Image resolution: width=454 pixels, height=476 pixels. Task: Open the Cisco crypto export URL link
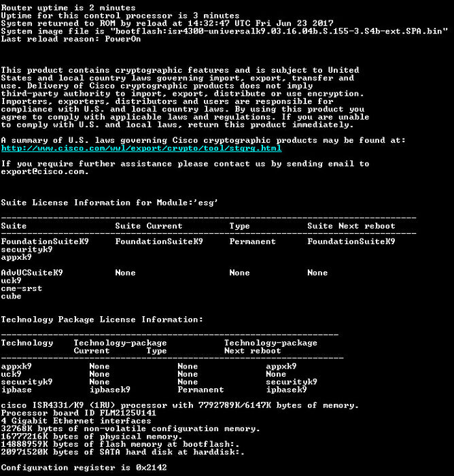[x=141, y=148]
